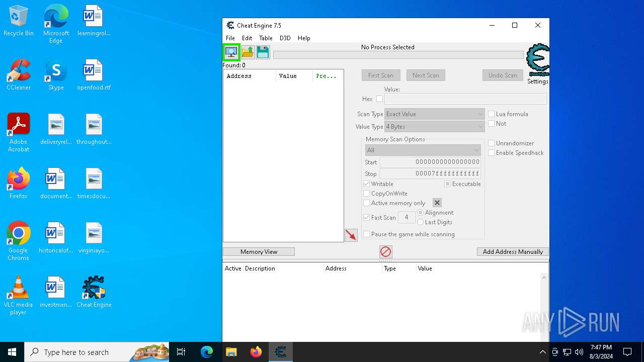Click the open folder load table icon
644x362 pixels.
tap(248, 52)
